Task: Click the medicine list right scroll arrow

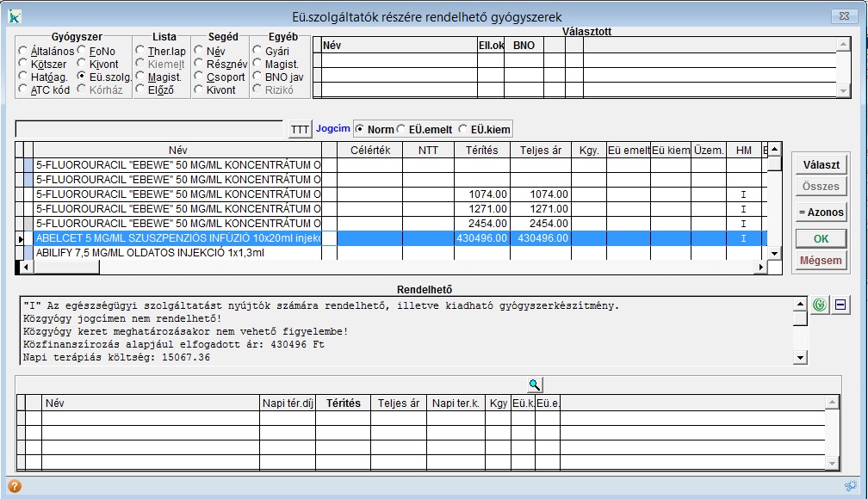Action: [761, 268]
